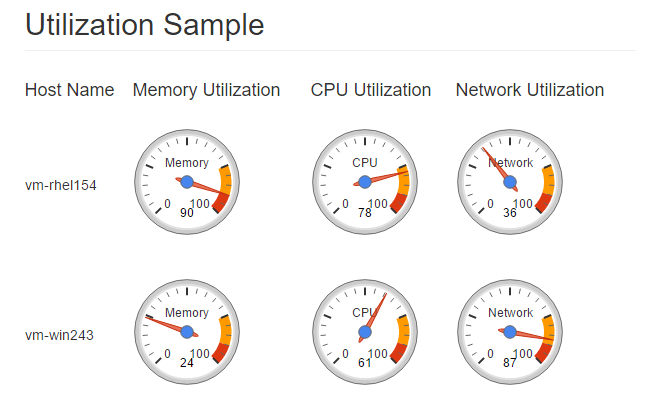The image size is (650, 404).
Task: Click the 87 reading on Network gauge
Action: (509, 363)
